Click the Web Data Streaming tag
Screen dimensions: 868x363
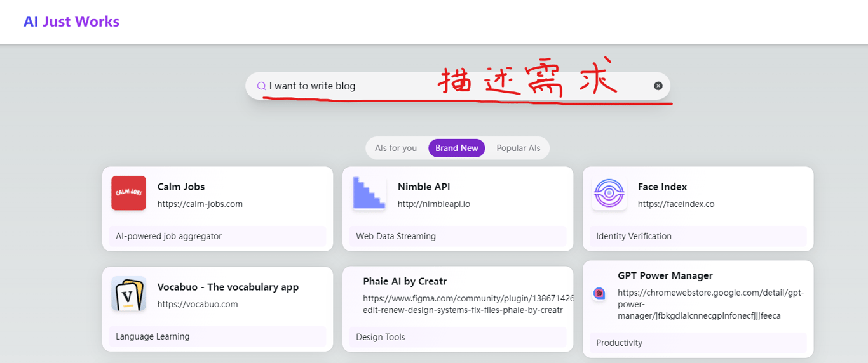pyautogui.click(x=458, y=236)
